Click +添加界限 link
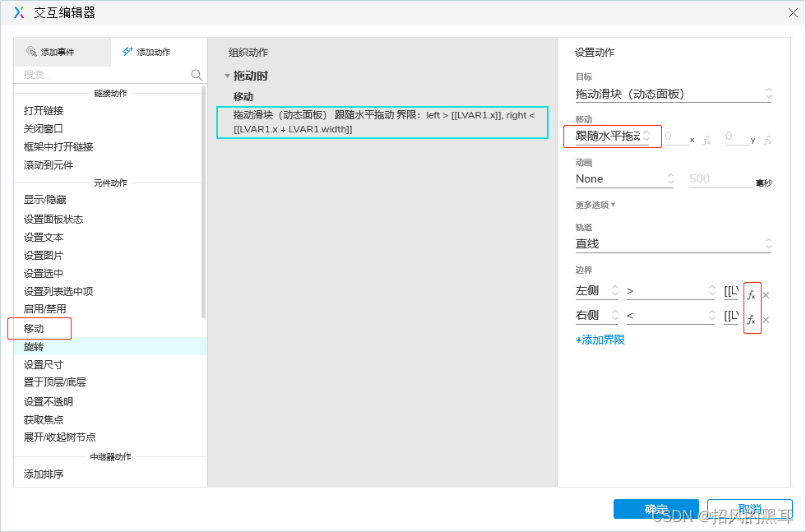Image resolution: width=806 pixels, height=532 pixels. 600,340
